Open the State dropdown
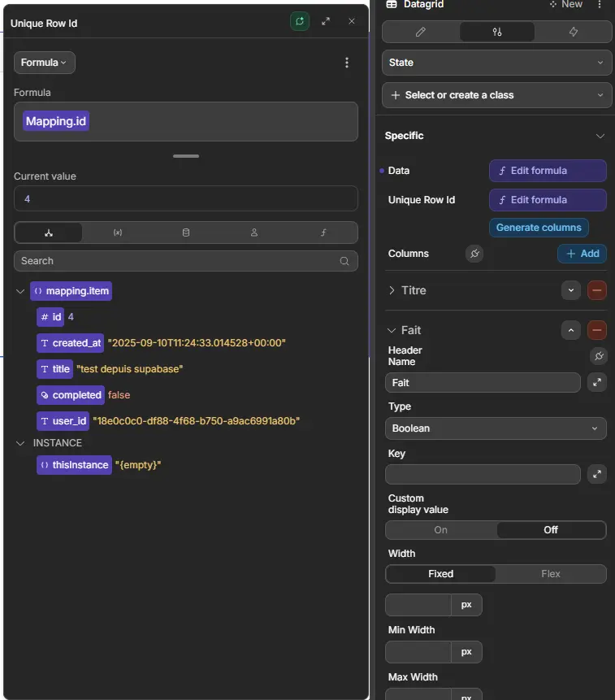 (x=497, y=63)
